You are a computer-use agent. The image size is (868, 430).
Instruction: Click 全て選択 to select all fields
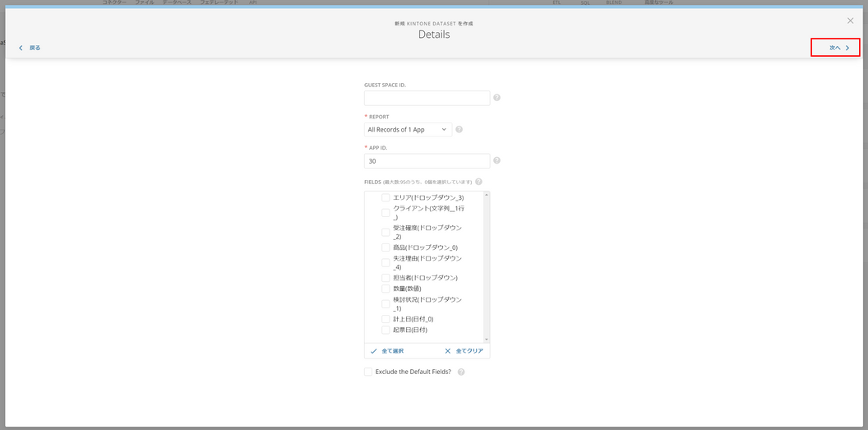pyautogui.click(x=387, y=351)
